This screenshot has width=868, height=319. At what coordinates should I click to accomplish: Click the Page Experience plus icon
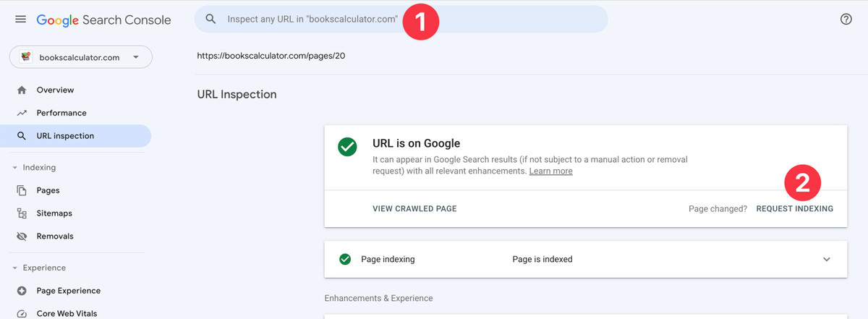point(22,291)
